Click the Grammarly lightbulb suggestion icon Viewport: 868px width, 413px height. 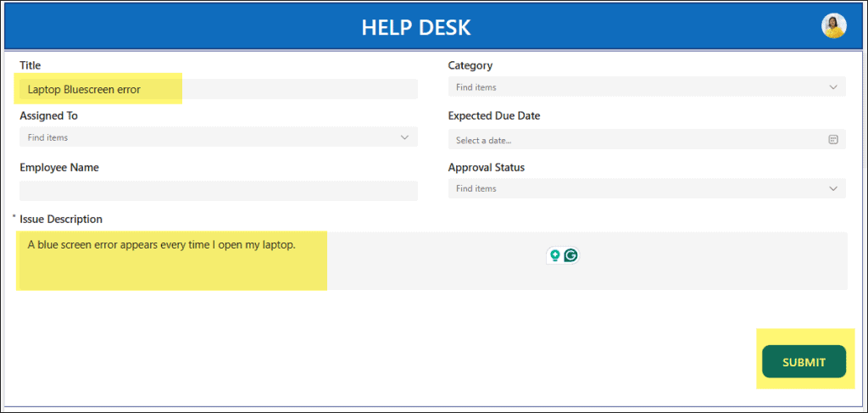555,255
